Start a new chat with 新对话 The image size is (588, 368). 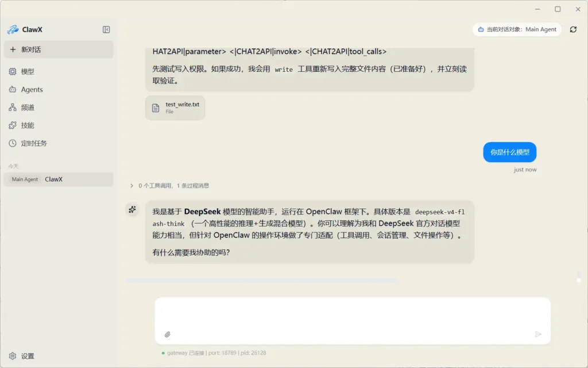pyautogui.click(x=59, y=49)
